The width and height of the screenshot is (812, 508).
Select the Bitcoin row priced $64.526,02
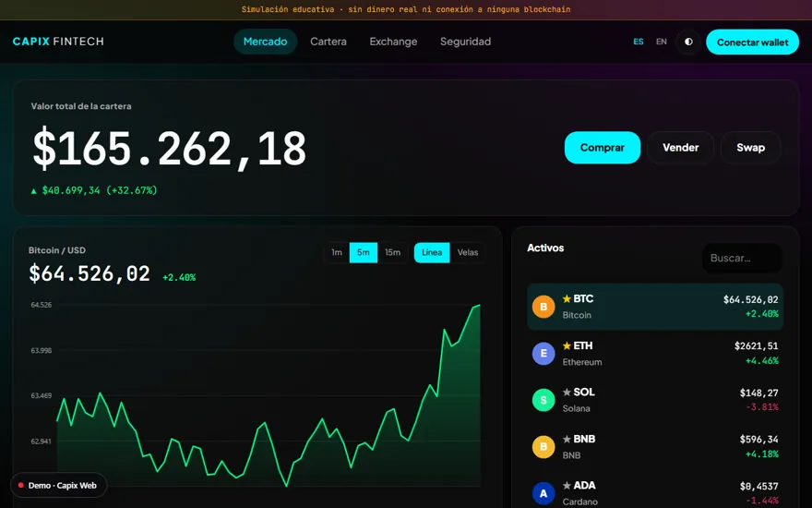tap(655, 307)
